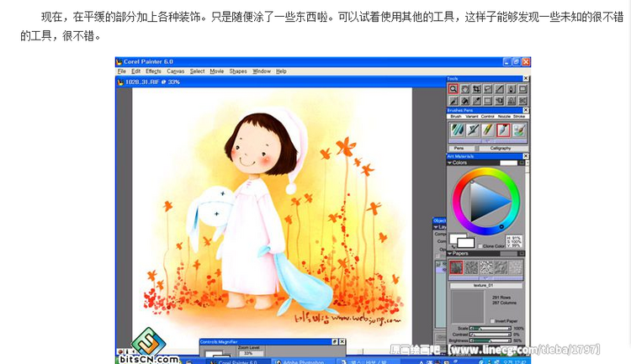631x364 pixels.
Task: Enable the Invert Paper checkbox
Action: (492, 321)
